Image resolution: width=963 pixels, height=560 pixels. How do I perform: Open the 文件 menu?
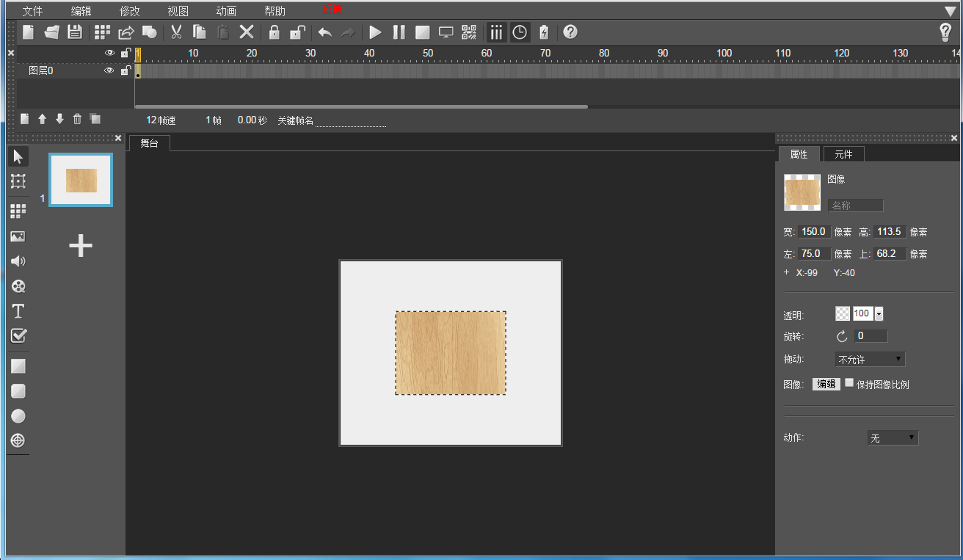click(x=32, y=11)
